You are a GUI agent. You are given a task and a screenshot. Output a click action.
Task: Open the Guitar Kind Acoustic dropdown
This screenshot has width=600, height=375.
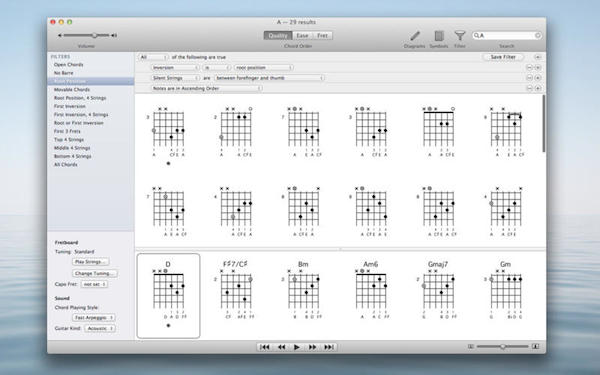[100, 328]
